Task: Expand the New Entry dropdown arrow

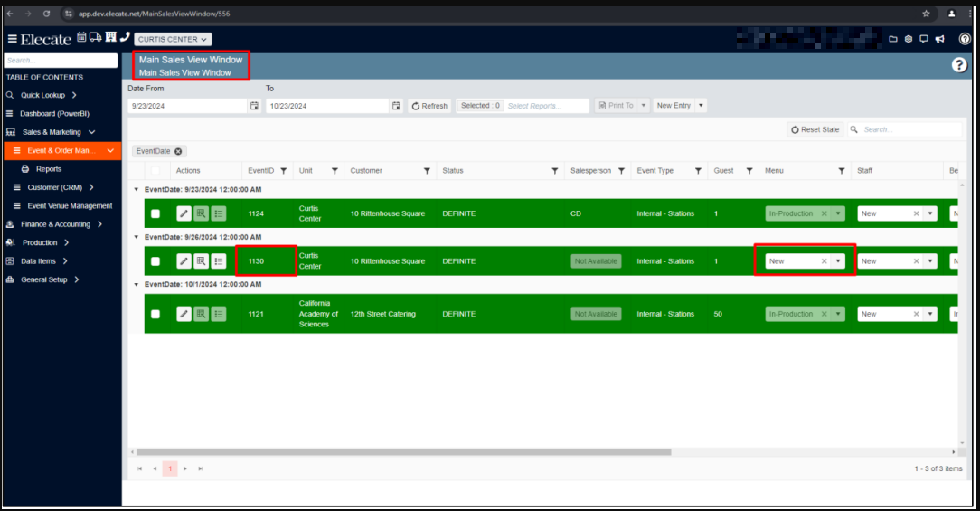Action: (x=701, y=106)
